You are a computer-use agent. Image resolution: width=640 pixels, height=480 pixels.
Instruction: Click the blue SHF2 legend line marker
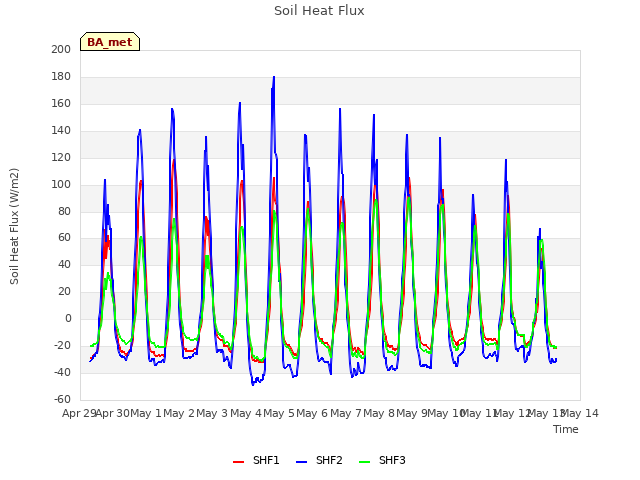301,462
